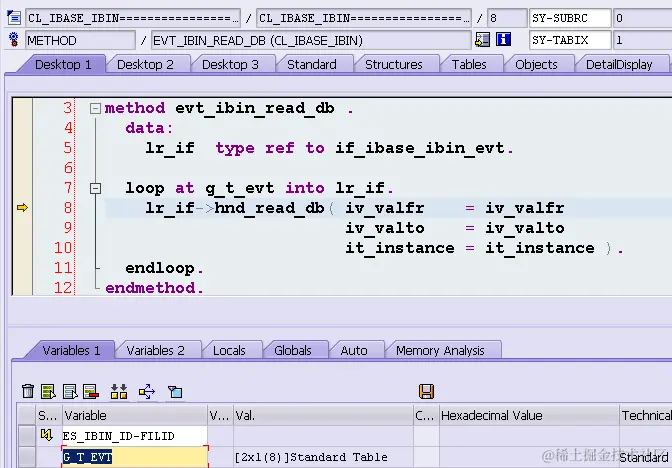The height and width of the screenshot is (468, 672).
Task: Click the layout tool icon in variables toolbar
Action: coord(175,391)
